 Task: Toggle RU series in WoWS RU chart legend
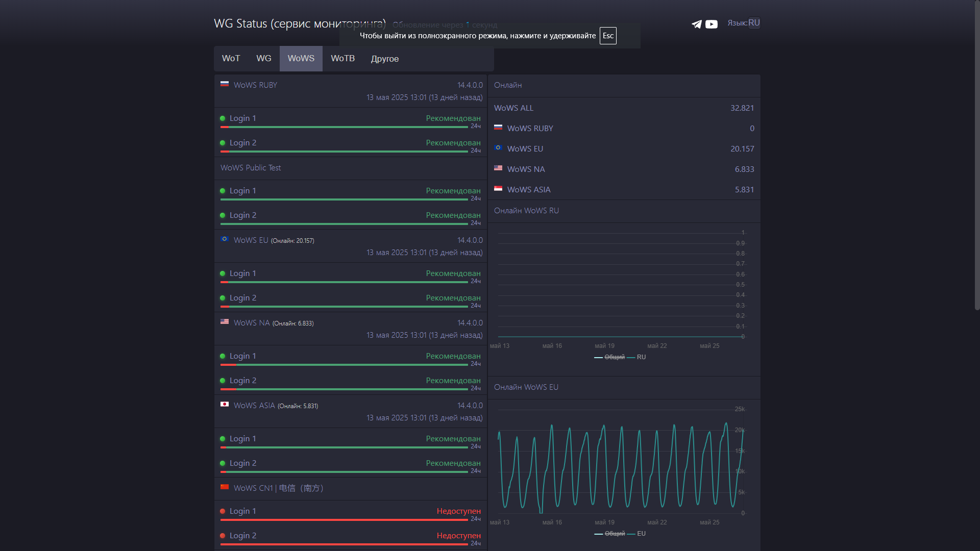coord(636,357)
